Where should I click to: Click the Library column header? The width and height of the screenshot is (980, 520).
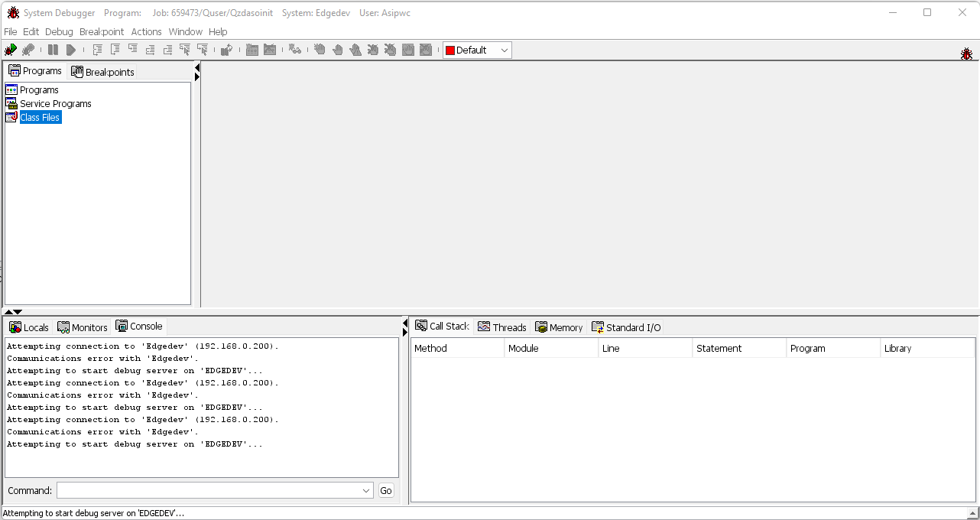(x=927, y=348)
